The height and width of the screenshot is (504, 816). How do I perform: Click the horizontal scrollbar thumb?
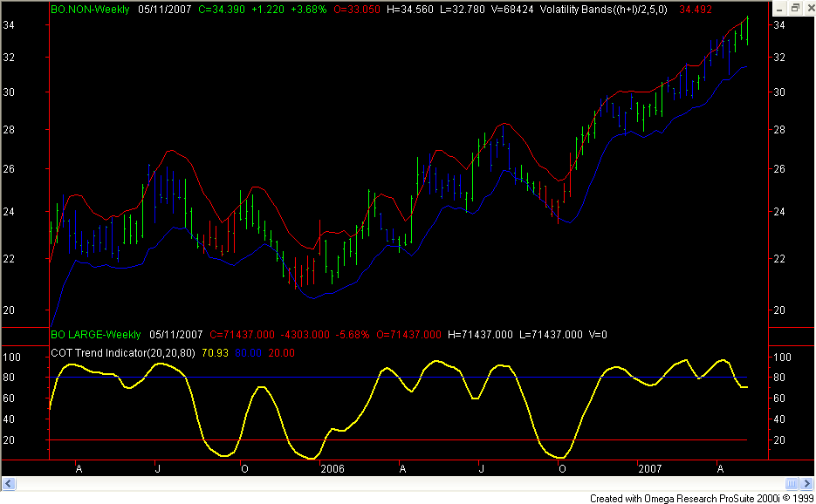click(x=792, y=484)
